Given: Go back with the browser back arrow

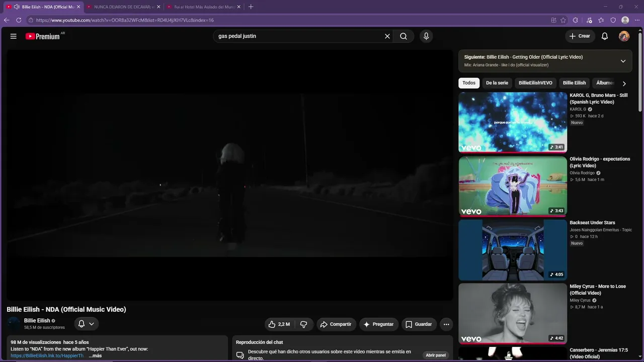Looking at the screenshot, I should click(x=7, y=20).
